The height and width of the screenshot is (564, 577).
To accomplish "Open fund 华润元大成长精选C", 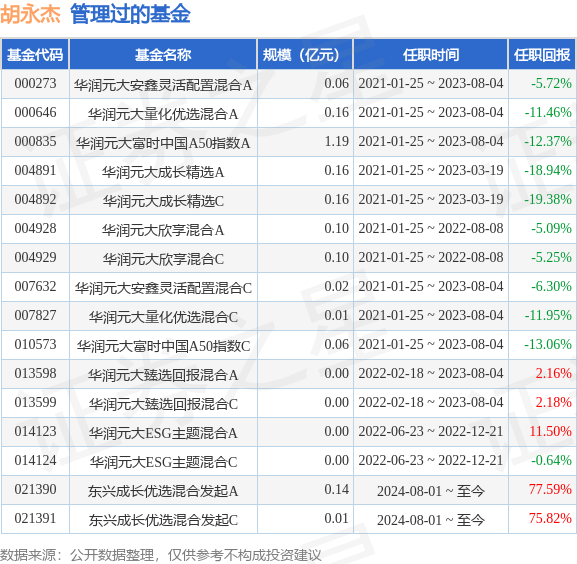I will pos(163,201).
